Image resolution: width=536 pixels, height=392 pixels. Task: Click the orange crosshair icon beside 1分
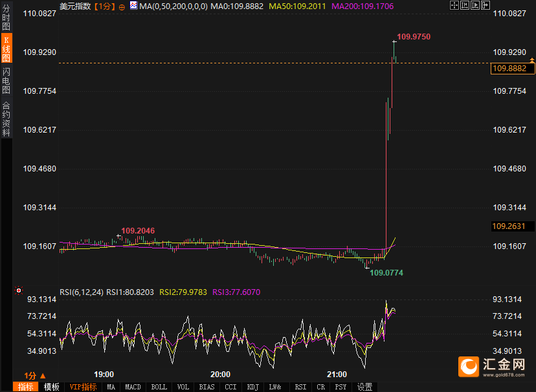(x=122, y=6)
